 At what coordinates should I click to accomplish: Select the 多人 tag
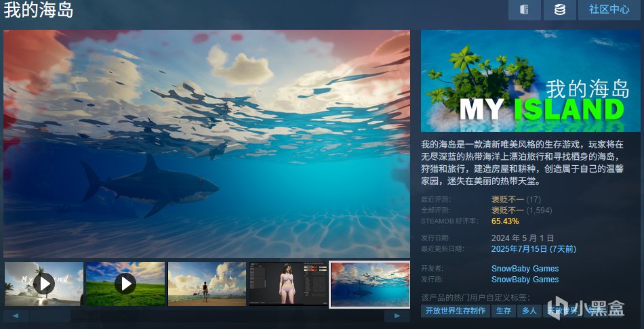point(529,311)
